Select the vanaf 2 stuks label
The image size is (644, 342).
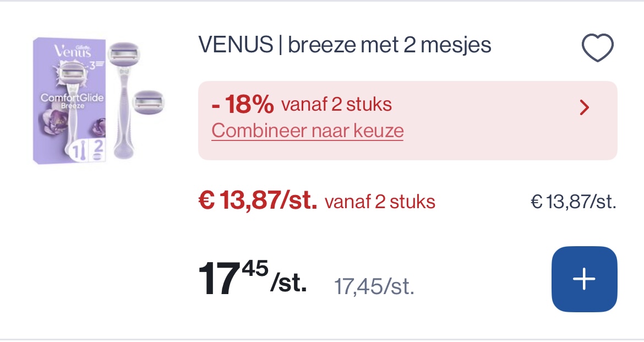tap(379, 202)
